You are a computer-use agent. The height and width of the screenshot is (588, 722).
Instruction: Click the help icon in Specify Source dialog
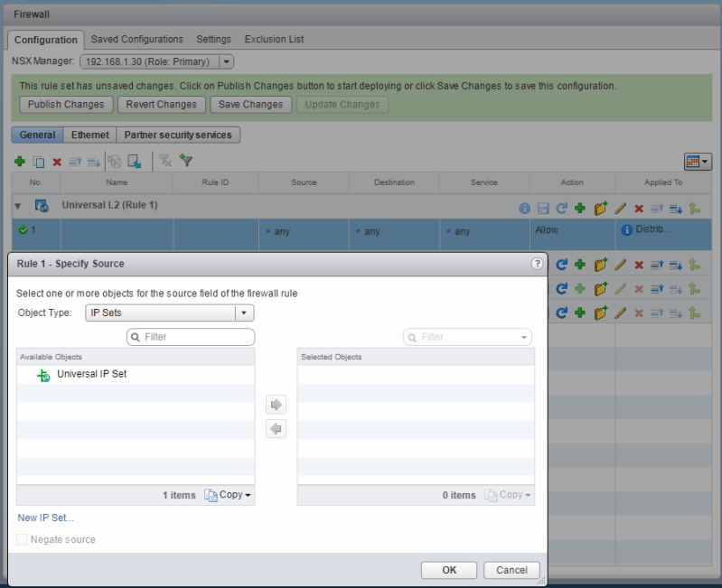[537, 264]
